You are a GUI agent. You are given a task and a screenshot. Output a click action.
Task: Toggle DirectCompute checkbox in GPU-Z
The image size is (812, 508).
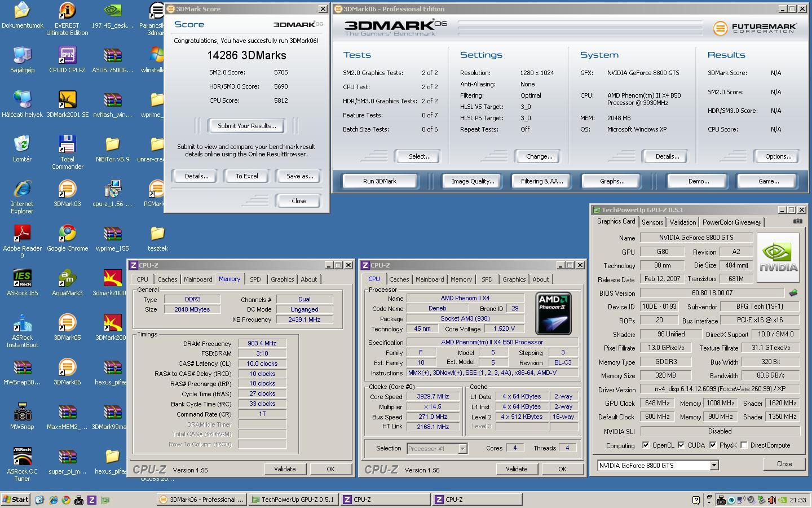pyautogui.click(x=744, y=445)
